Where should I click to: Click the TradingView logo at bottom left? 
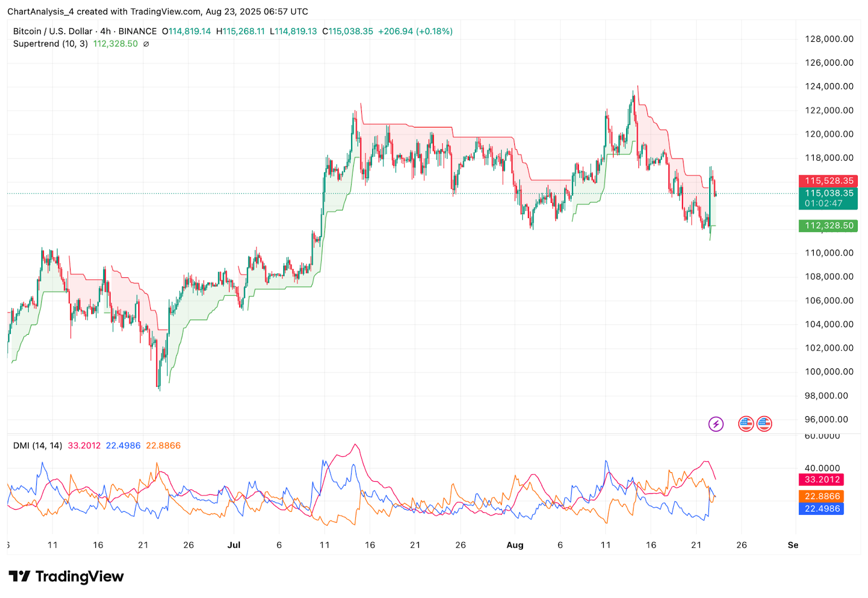66,576
